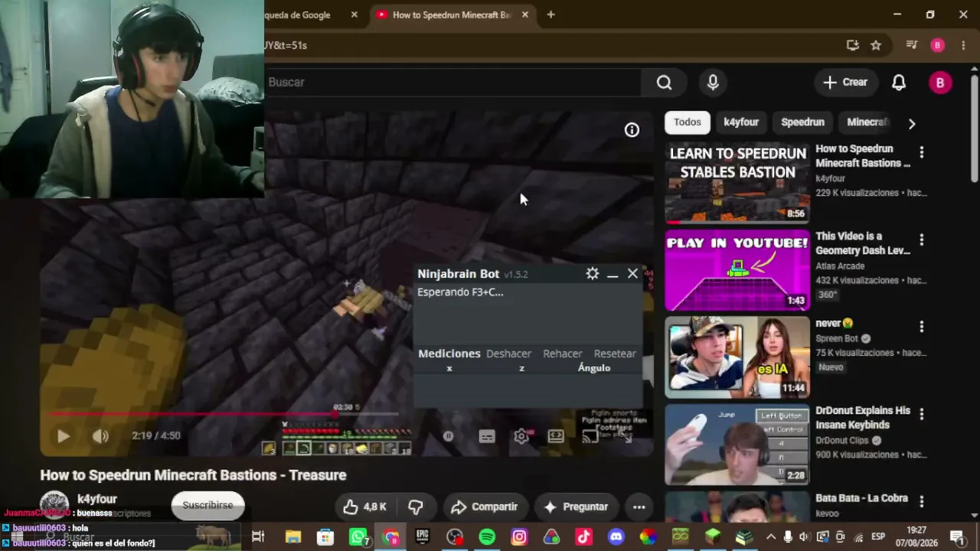980x551 pixels.
Task: Bookmark this page with the star
Action: (876, 45)
